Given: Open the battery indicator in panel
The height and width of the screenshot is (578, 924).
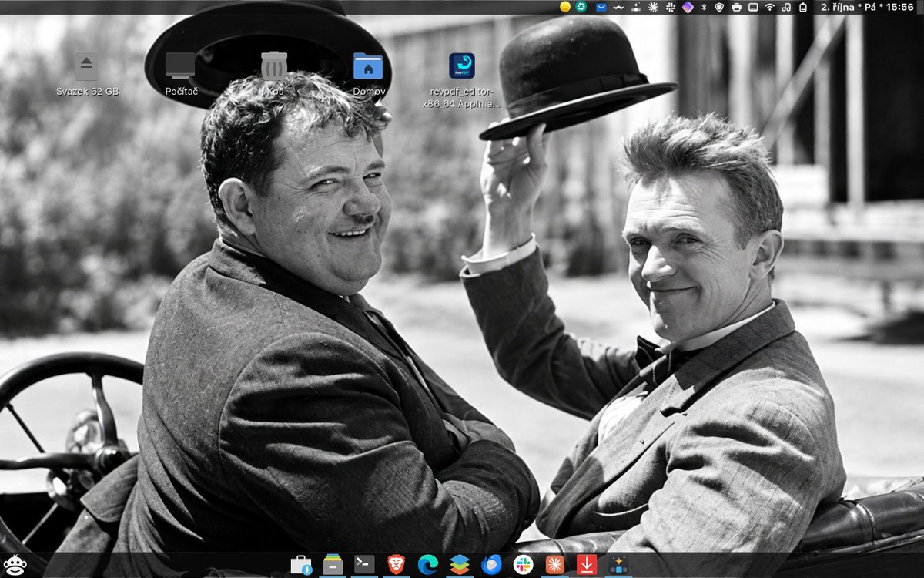Looking at the screenshot, I should 803,7.
